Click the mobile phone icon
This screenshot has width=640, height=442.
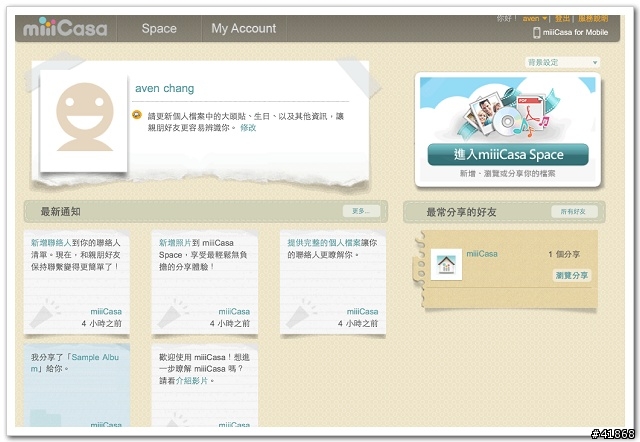coord(537,33)
